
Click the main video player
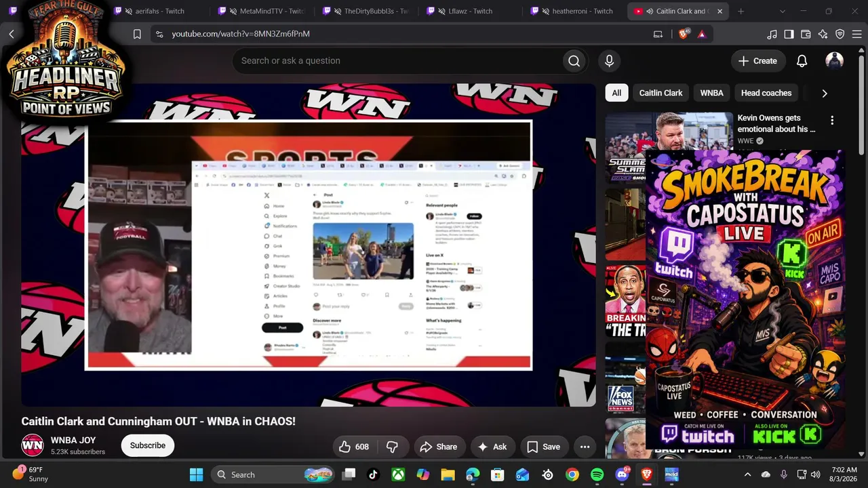(x=309, y=245)
